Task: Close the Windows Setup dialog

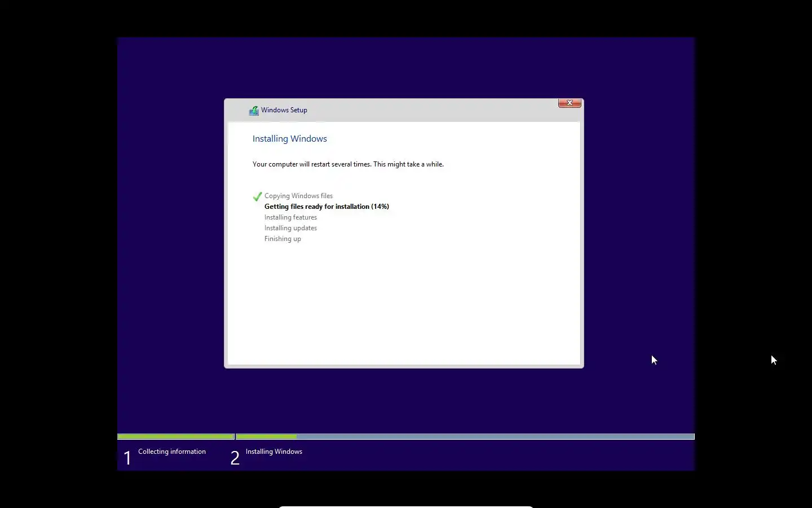Action: point(570,103)
